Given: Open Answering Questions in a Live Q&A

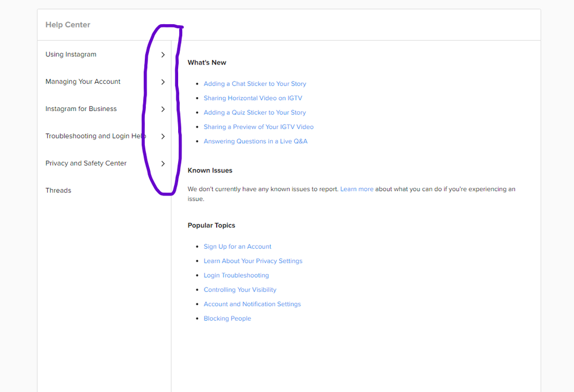Looking at the screenshot, I should [x=256, y=141].
